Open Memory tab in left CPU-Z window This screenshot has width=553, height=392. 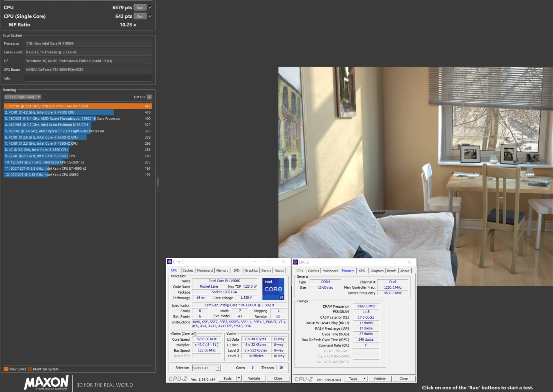pyautogui.click(x=222, y=270)
